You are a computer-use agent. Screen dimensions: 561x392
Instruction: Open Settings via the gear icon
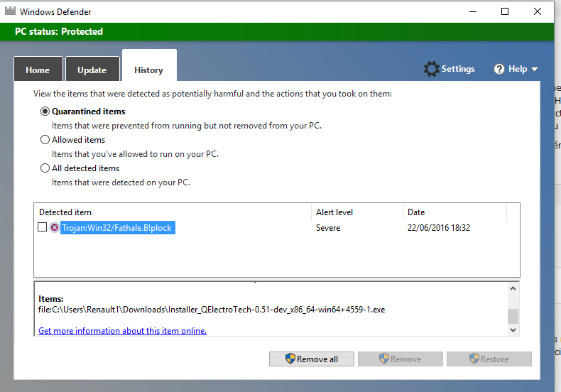tap(431, 69)
